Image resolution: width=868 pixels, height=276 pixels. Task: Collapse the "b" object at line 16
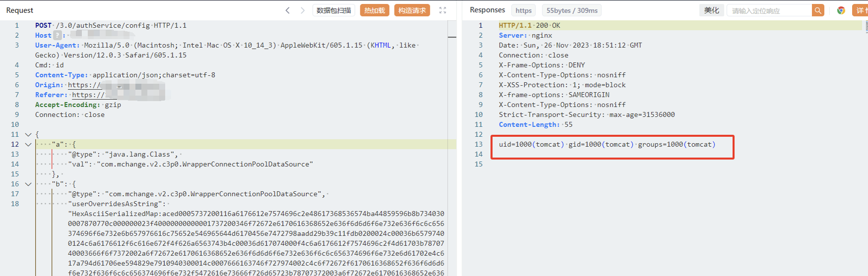click(28, 184)
